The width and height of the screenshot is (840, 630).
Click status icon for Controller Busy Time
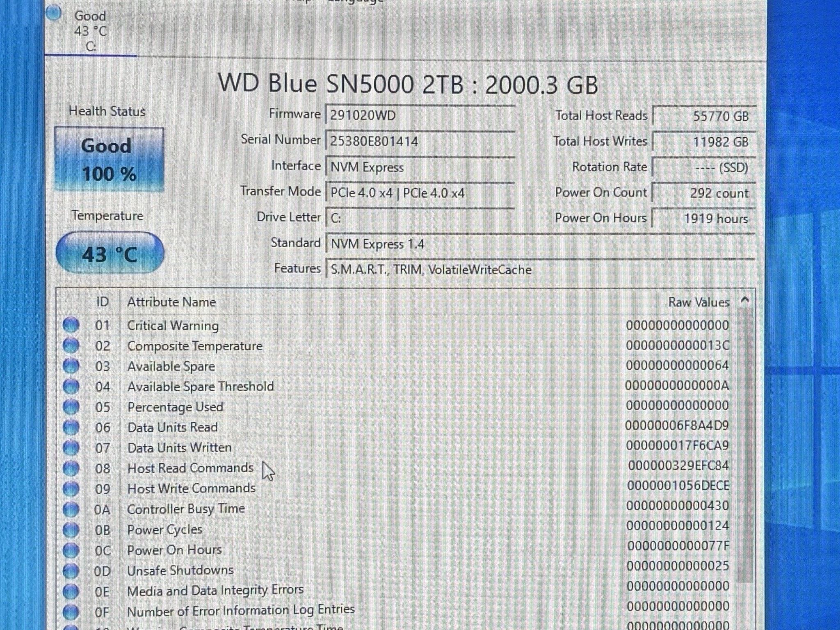(71, 509)
